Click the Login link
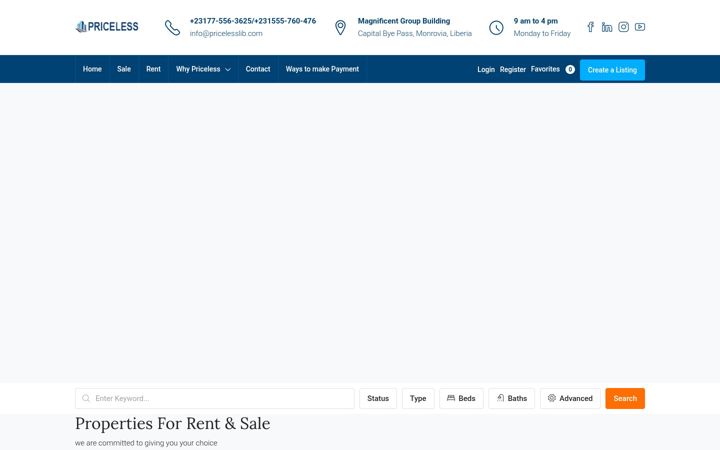The width and height of the screenshot is (720, 450). pos(486,69)
